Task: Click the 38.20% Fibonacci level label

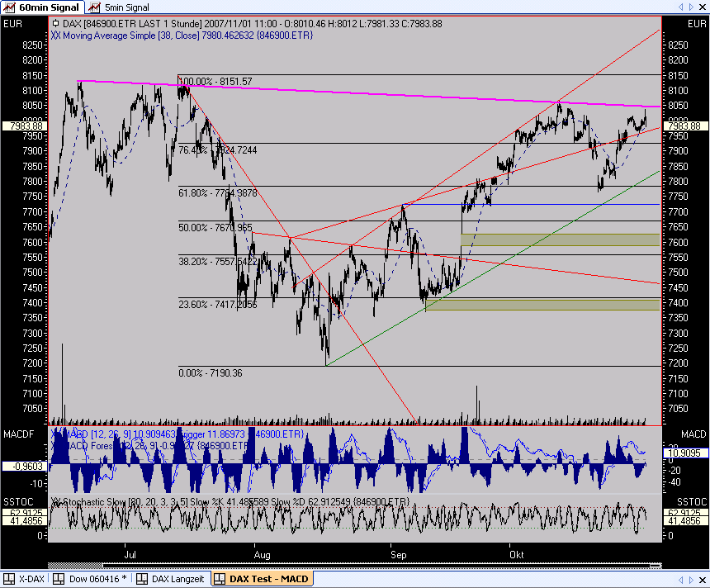Action: [x=217, y=262]
